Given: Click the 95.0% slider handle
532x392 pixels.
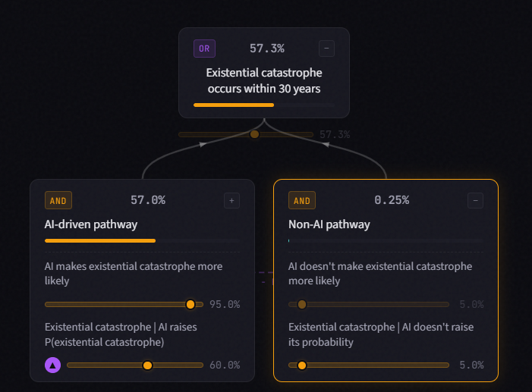Looking at the screenshot, I should (190, 304).
